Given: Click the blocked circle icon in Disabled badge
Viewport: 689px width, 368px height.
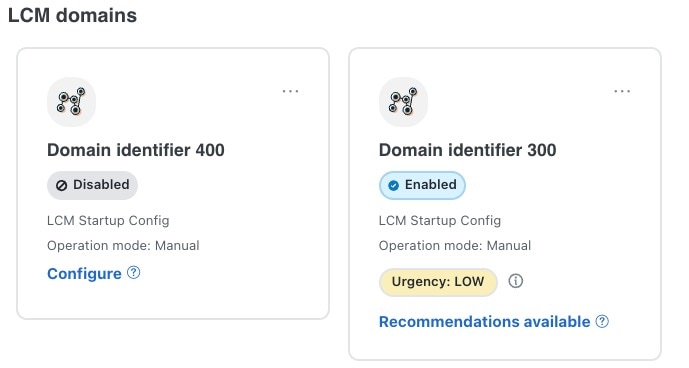Looking at the screenshot, I should click(62, 186).
